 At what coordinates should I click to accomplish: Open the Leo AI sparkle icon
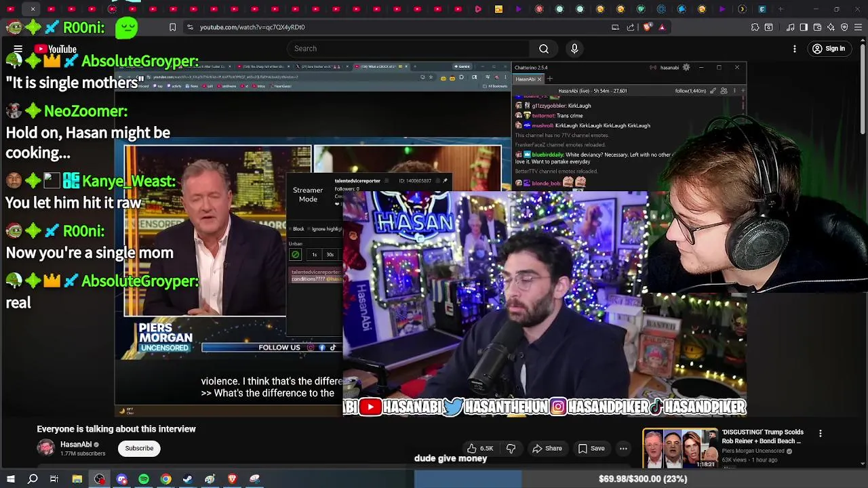coord(831,27)
